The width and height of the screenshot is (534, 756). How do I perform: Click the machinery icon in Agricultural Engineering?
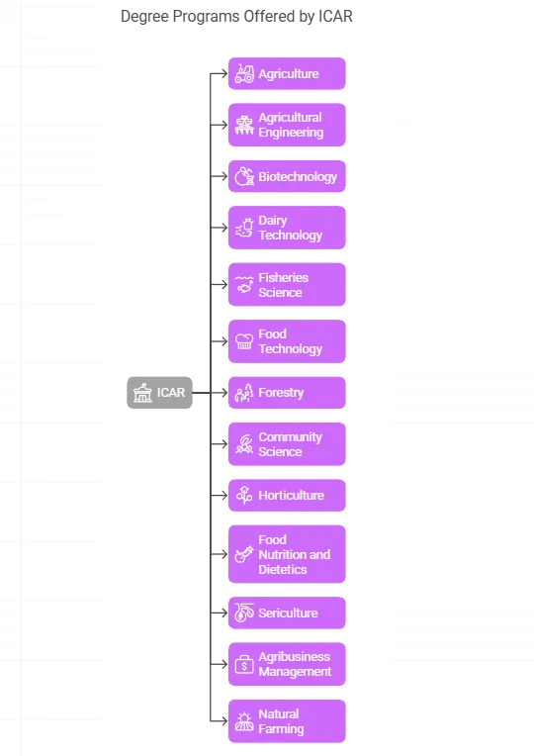click(x=244, y=125)
